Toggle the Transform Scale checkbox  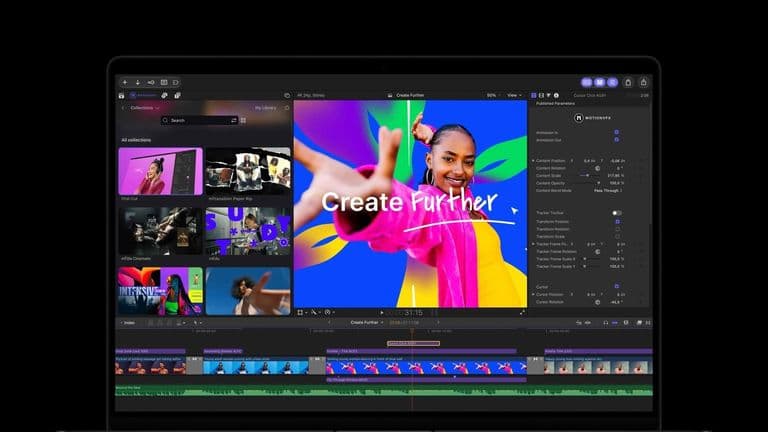coord(617,236)
